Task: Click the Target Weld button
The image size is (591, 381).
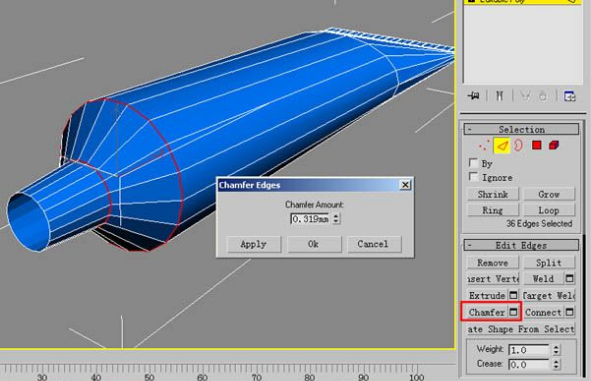Action: click(549, 295)
